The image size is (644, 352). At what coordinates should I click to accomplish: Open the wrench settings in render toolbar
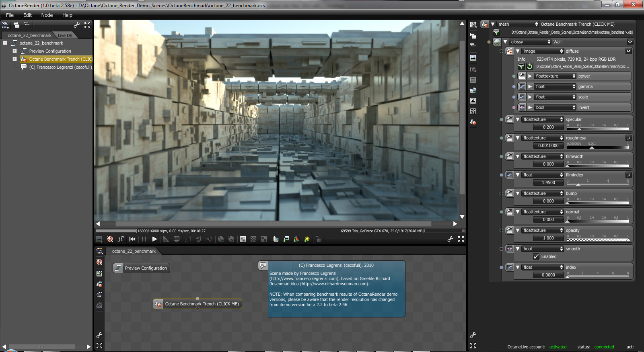(451, 239)
